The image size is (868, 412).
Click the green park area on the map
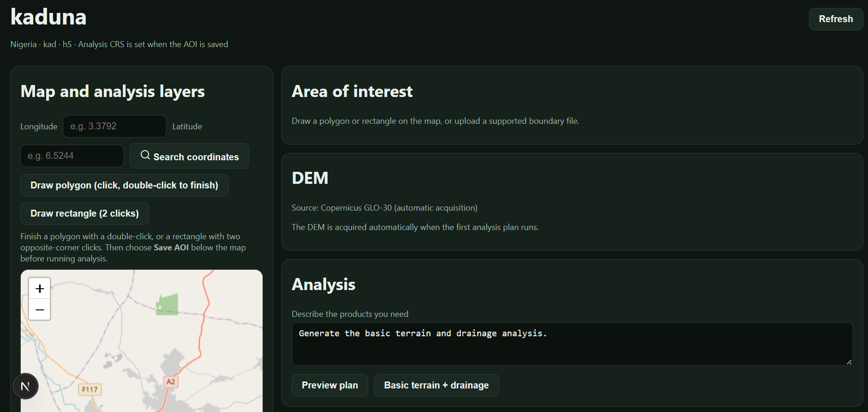(167, 305)
